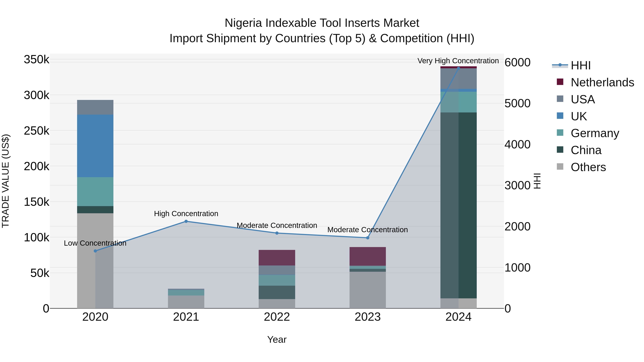This screenshot has width=644, height=362.
Task: Click the 'Year' x-axis title
Action: pyautogui.click(x=277, y=339)
